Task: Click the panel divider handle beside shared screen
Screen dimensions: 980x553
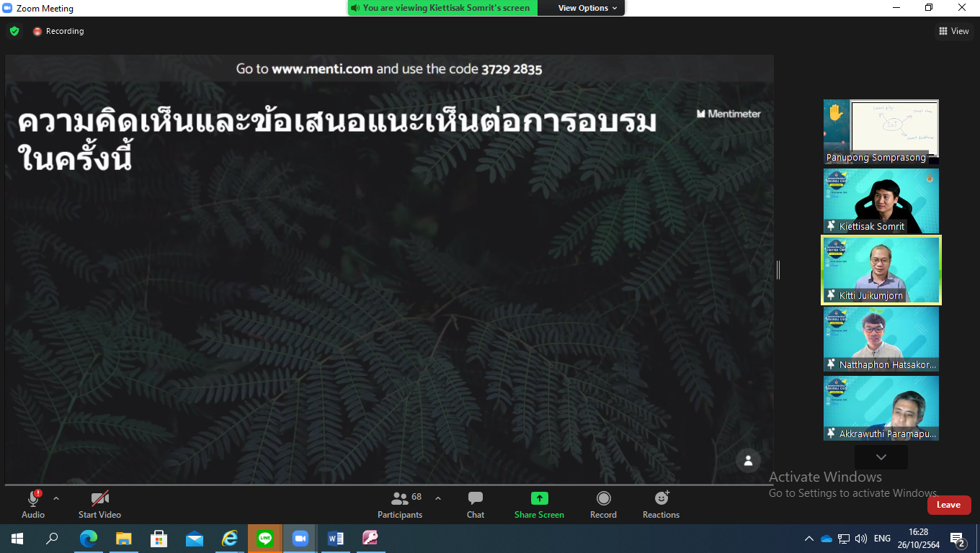Action: tap(778, 270)
